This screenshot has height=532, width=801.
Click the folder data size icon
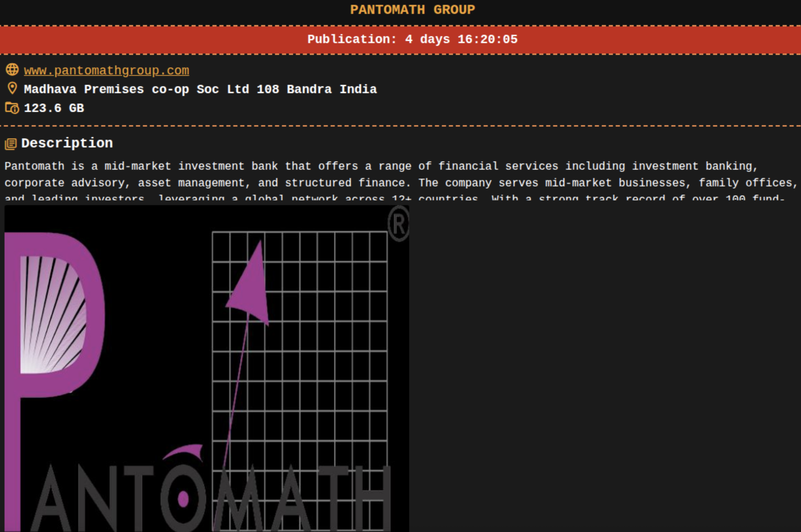(12, 108)
